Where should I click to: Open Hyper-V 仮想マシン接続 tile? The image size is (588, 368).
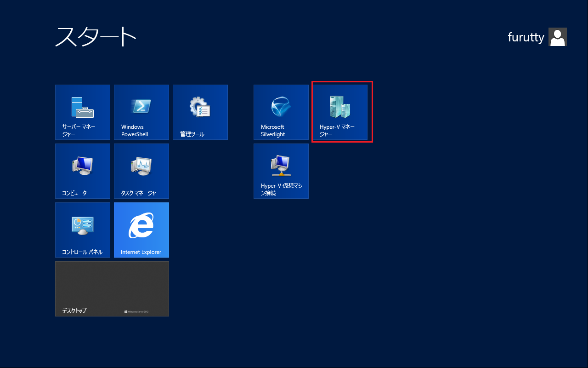281,171
